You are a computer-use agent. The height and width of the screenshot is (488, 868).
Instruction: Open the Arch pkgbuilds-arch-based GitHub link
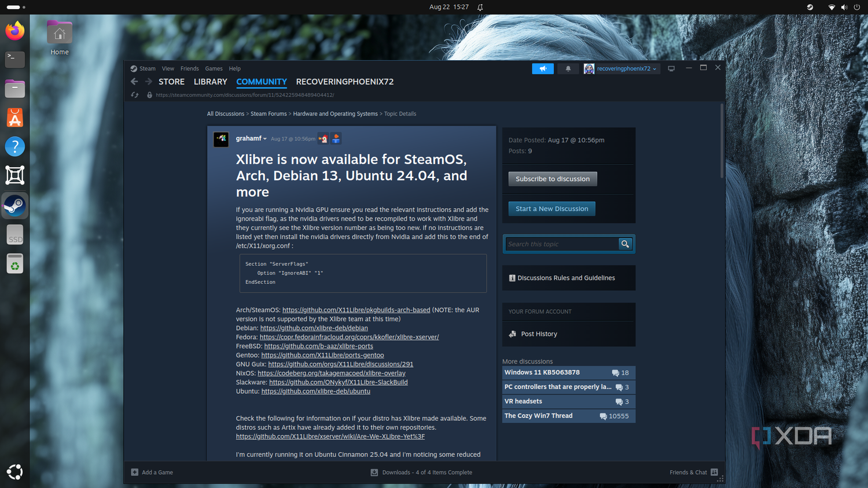[x=356, y=310]
